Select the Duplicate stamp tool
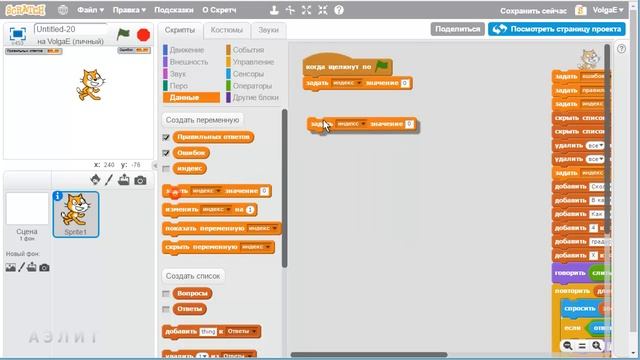Screen dimensions: 640x360 click(274, 10)
